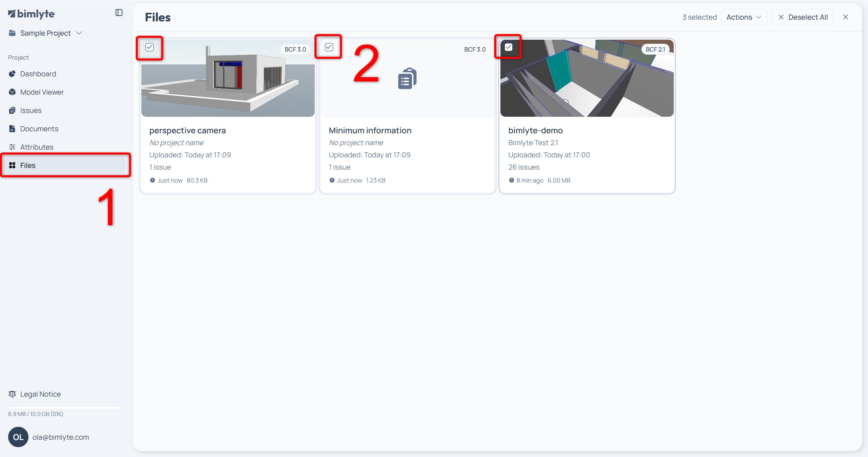
Task: Click the Sample Project folder icon
Action: 12,33
